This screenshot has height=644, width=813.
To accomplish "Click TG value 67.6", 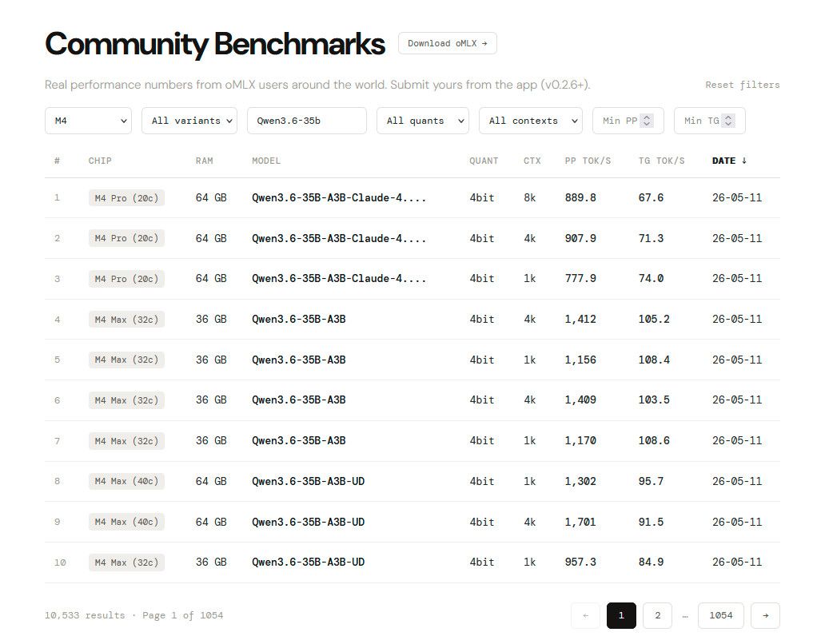I will point(651,197).
